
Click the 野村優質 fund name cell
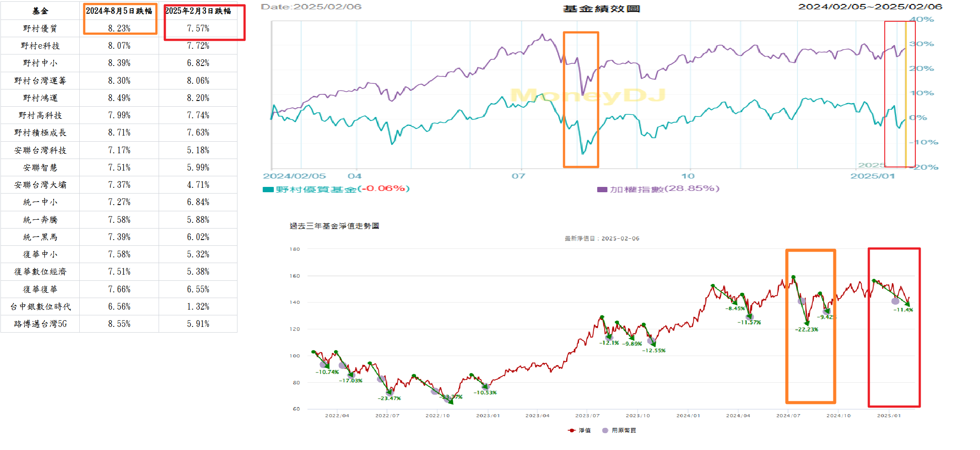tap(40, 28)
